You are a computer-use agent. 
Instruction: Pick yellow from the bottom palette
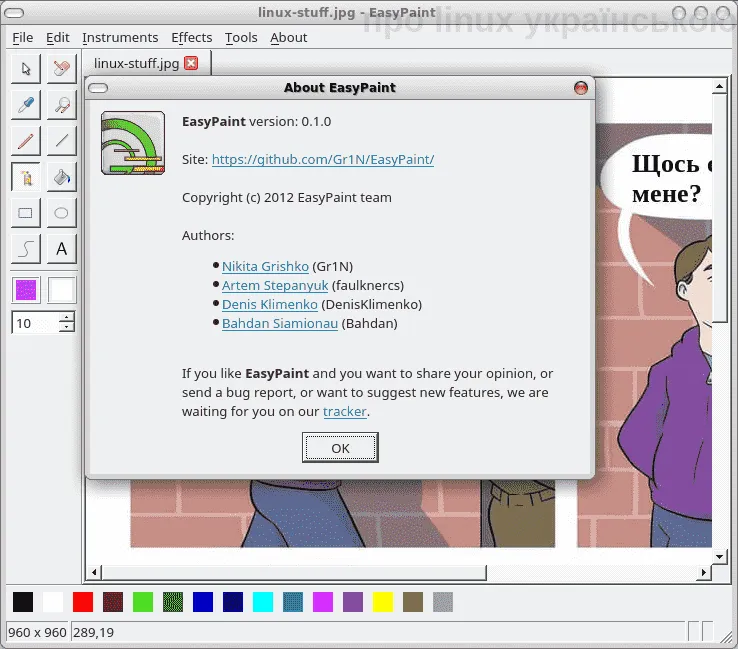383,602
